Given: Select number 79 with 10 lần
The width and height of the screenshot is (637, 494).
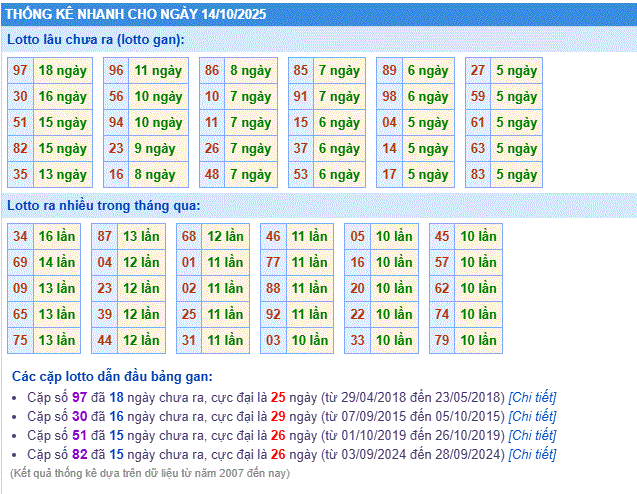Looking at the screenshot, I should click(x=442, y=340).
